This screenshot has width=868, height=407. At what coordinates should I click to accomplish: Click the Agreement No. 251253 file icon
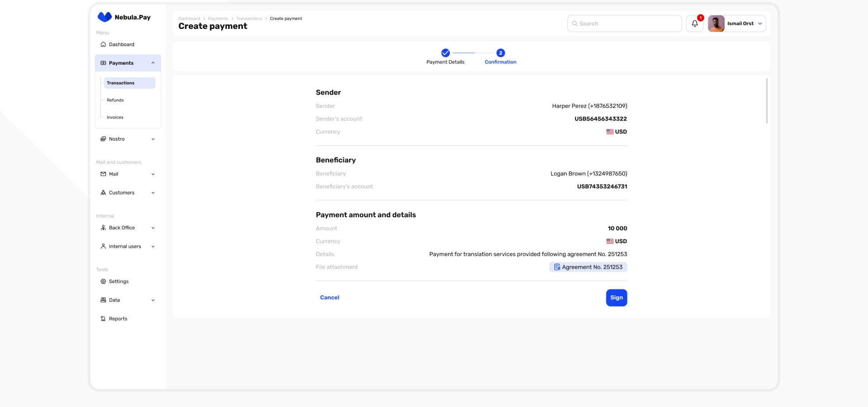557,267
